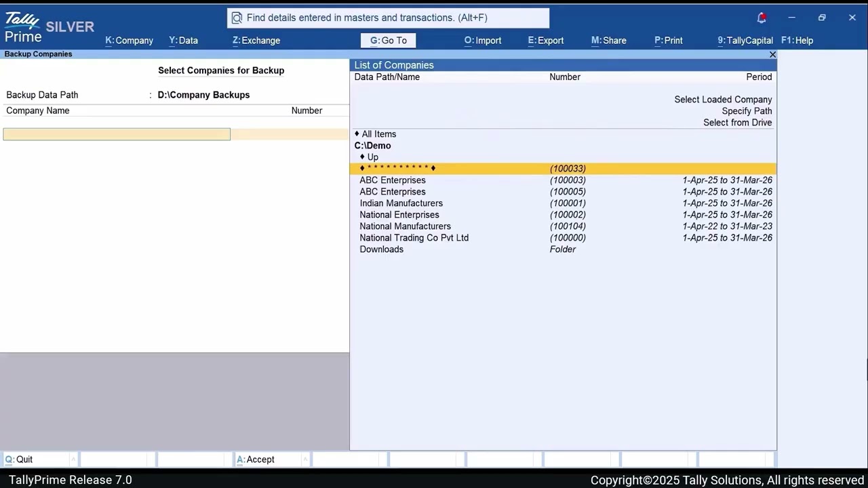Screen dimensions: 868x488
Task: Open the O: Import menu
Action: click(483, 41)
